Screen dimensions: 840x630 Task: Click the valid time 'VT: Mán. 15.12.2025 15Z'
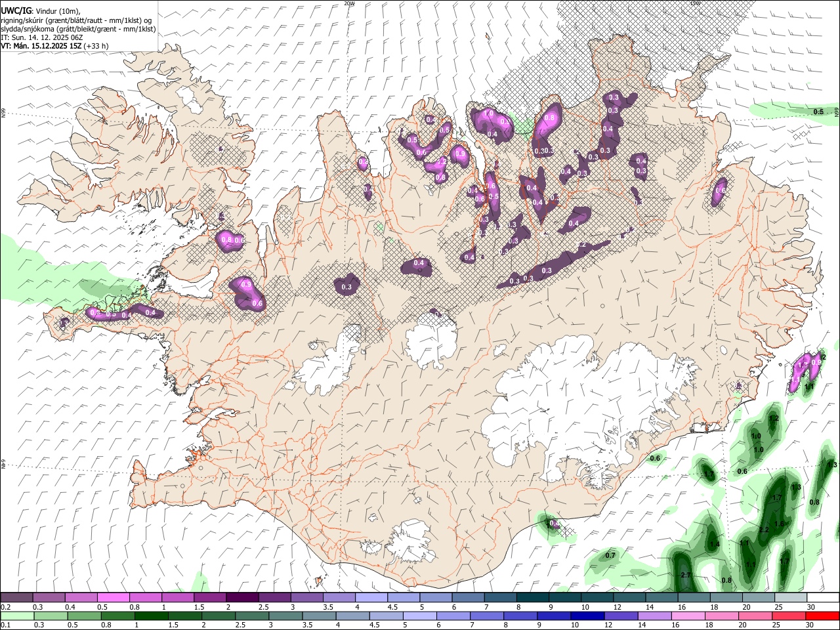click(41, 46)
